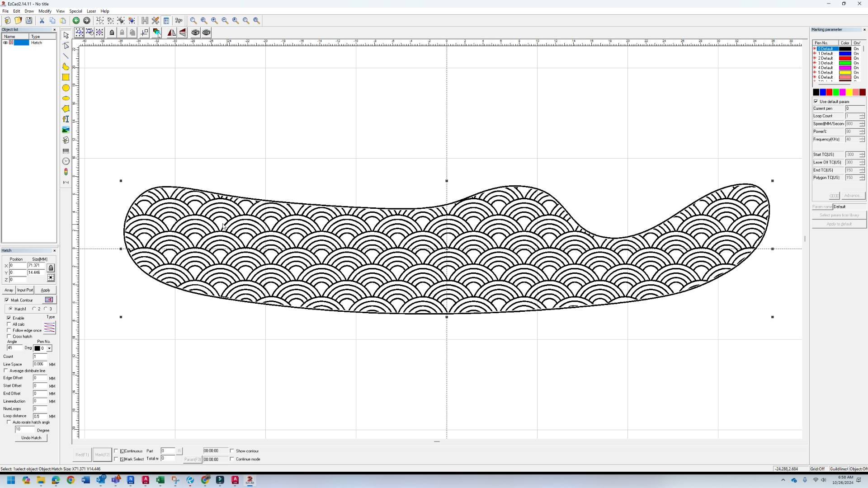868x488 pixels.
Task: Click the Apply button in Hatch panel
Action: point(45,290)
